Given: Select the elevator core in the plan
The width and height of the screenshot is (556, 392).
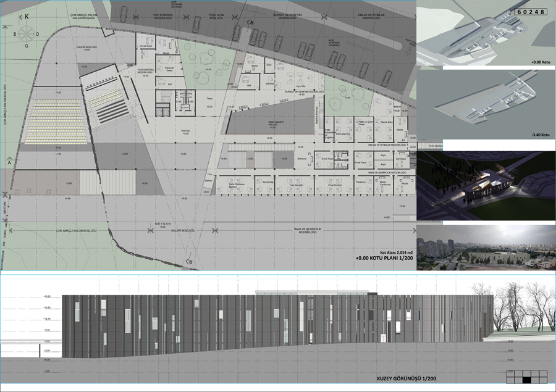Looking at the screenshot, I should point(185,101).
